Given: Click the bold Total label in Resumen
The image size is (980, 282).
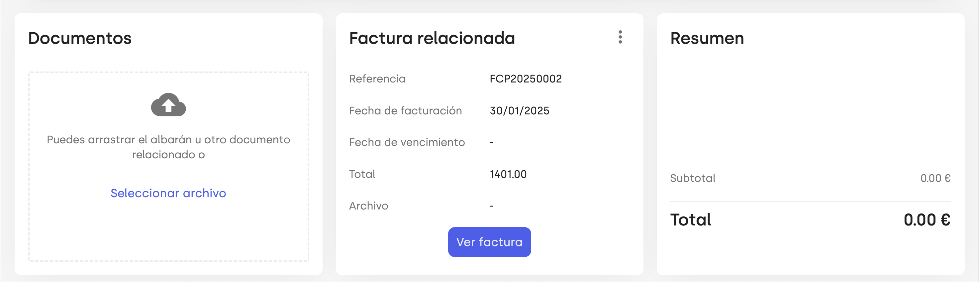Looking at the screenshot, I should [x=691, y=220].
